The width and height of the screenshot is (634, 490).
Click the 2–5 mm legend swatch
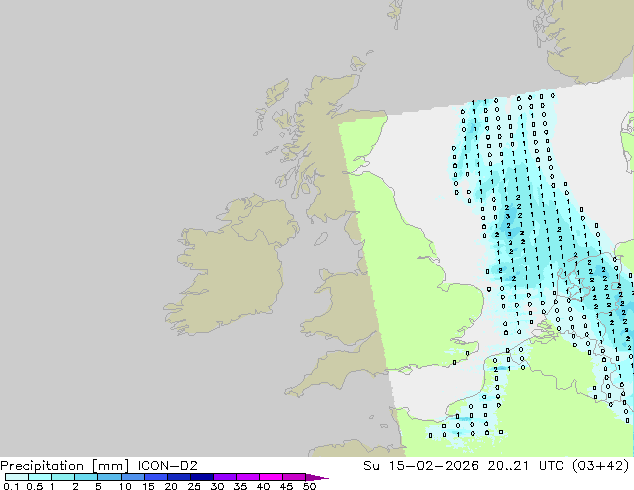tap(86, 477)
